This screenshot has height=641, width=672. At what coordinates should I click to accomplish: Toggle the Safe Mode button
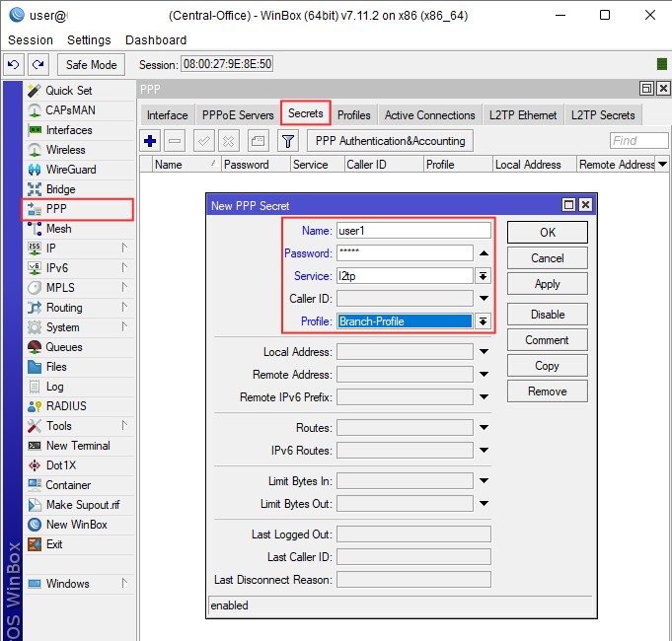coord(92,64)
